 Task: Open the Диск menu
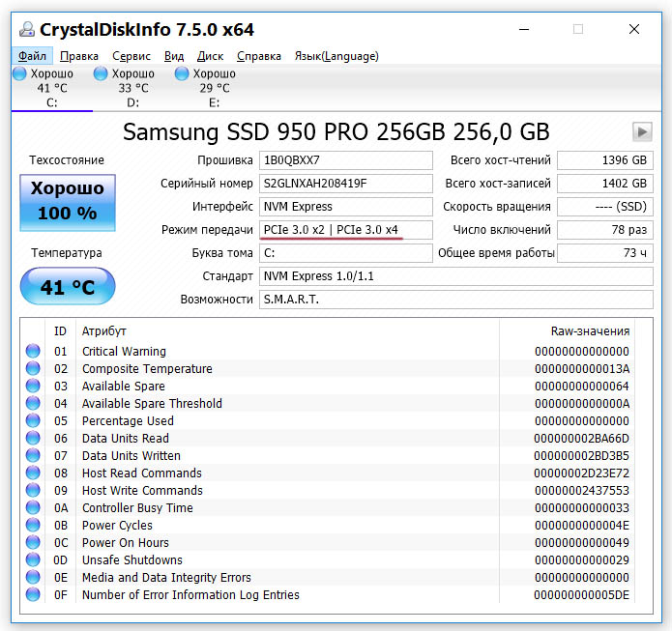point(210,56)
